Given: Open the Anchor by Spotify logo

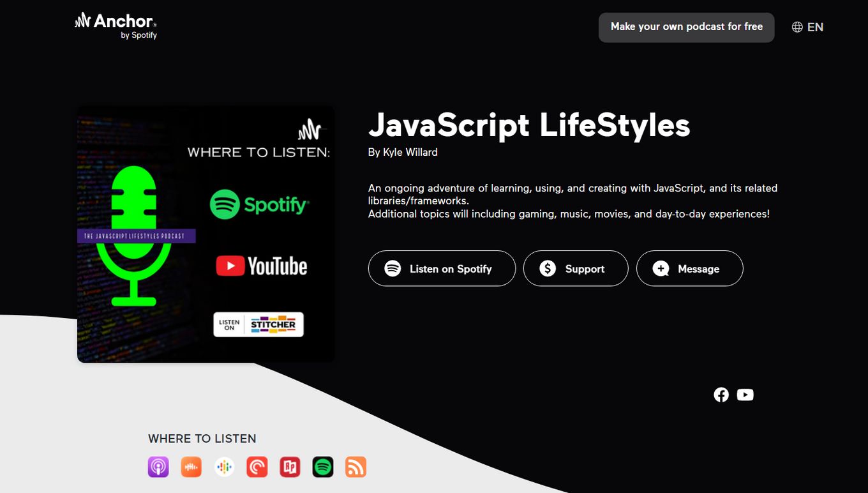Looking at the screenshot, I should [x=116, y=26].
